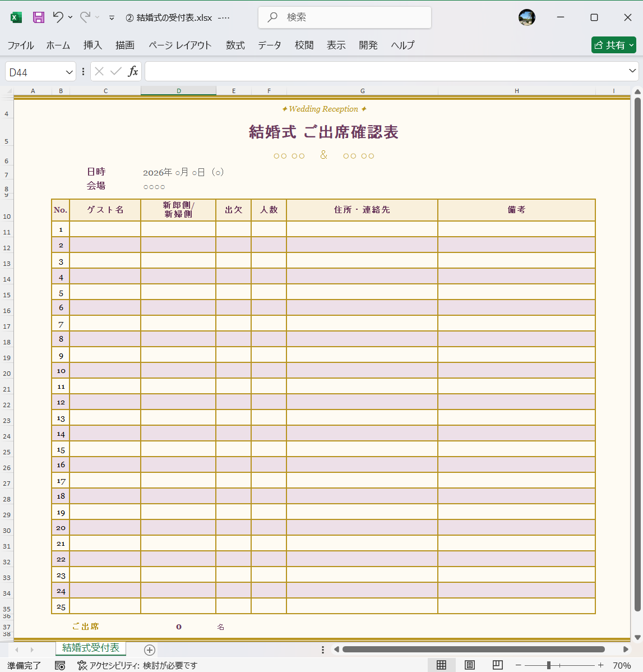This screenshot has width=643, height=672.
Task: Click the Save icon in the Quick Access Toolbar
Action: coord(38,17)
